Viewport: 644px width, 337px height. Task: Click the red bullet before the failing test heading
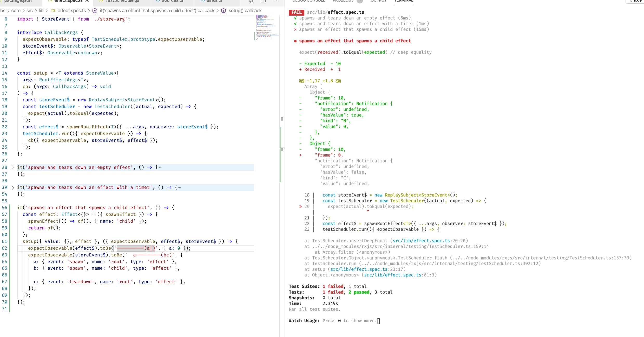tap(295, 41)
